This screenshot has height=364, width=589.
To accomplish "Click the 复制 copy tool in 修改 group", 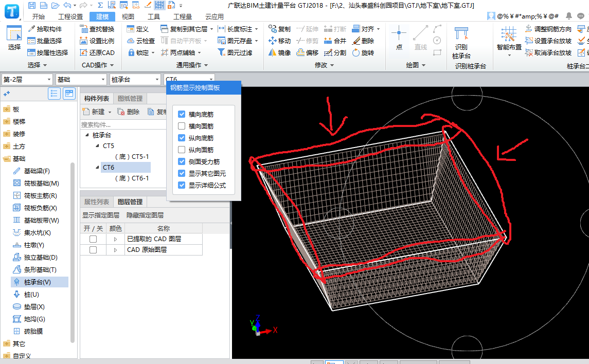I will click(279, 29).
